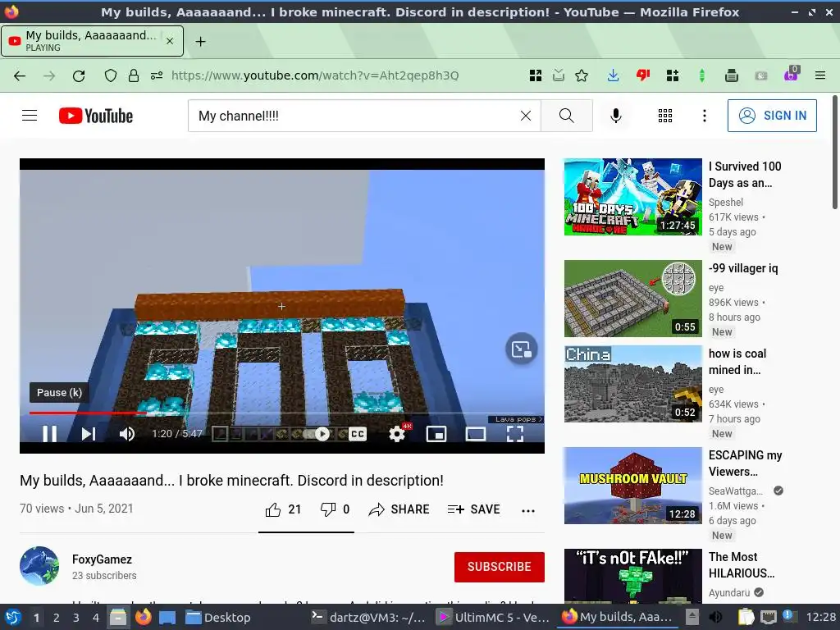Open the I Survived 100 Days thumbnail
Viewport: 840px width, 630px height.
632,197
